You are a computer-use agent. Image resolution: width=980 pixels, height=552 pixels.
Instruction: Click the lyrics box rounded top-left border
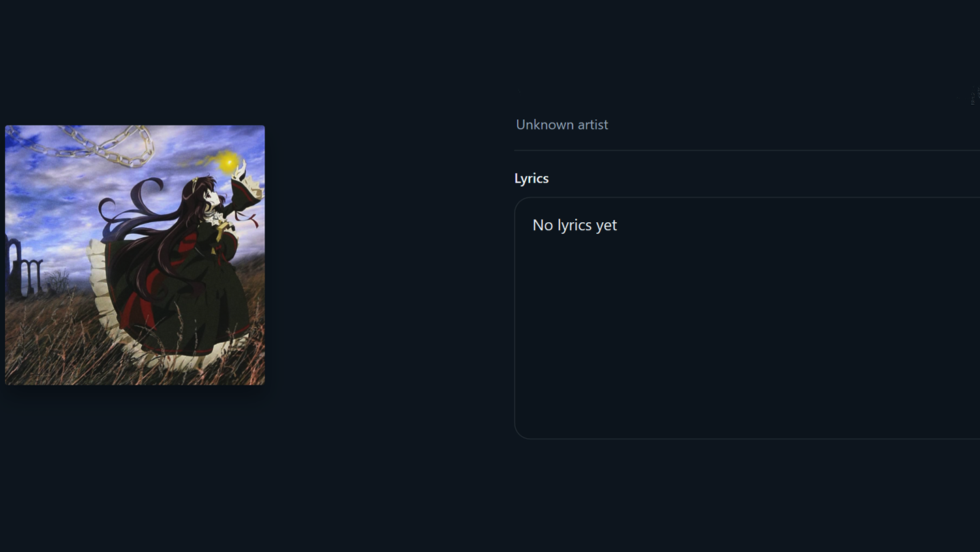pos(521,204)
